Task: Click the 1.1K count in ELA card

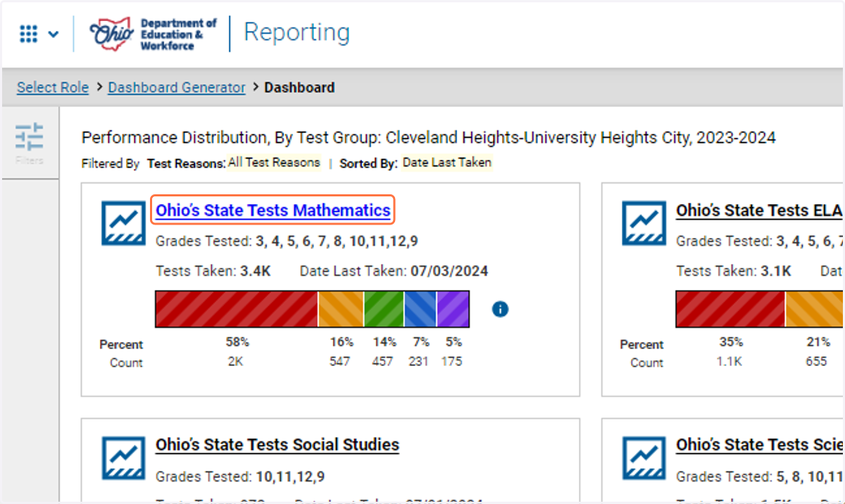Action: pyautogui.click(x=730, y=362)
